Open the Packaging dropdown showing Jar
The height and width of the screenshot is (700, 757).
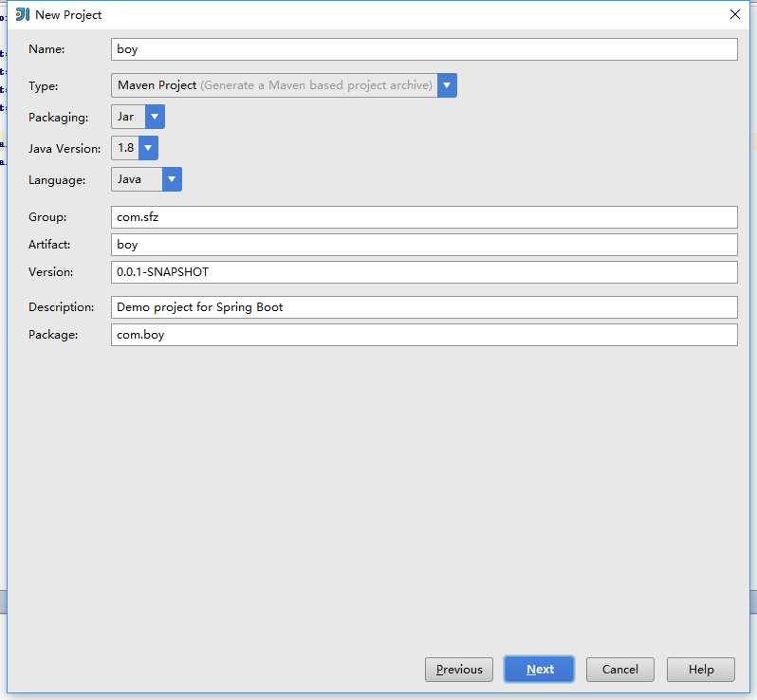pyautogui.click(x=138, y=117)
